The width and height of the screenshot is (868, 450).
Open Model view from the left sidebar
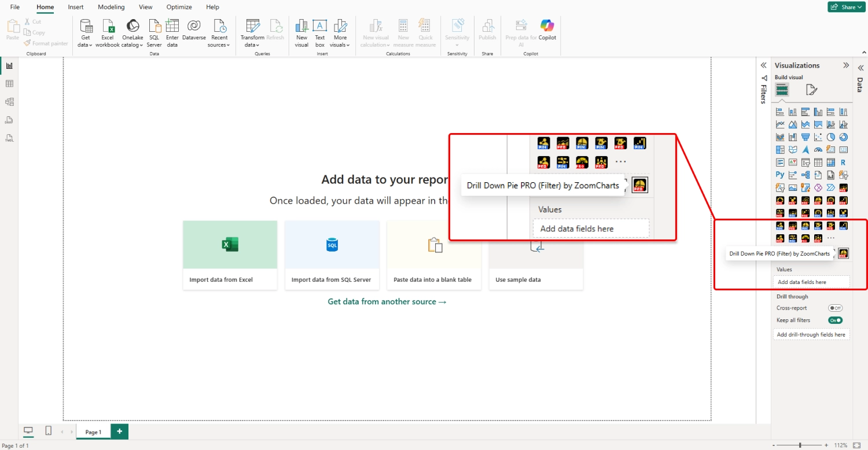pyautogui.click(x=9, y=102)
